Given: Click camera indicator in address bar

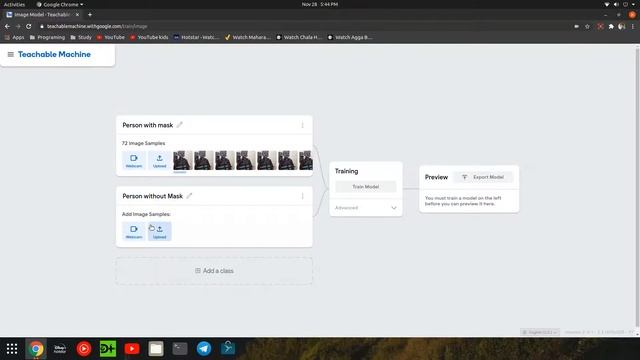Looking at the screenshot, I should click(x=576, y=26).
